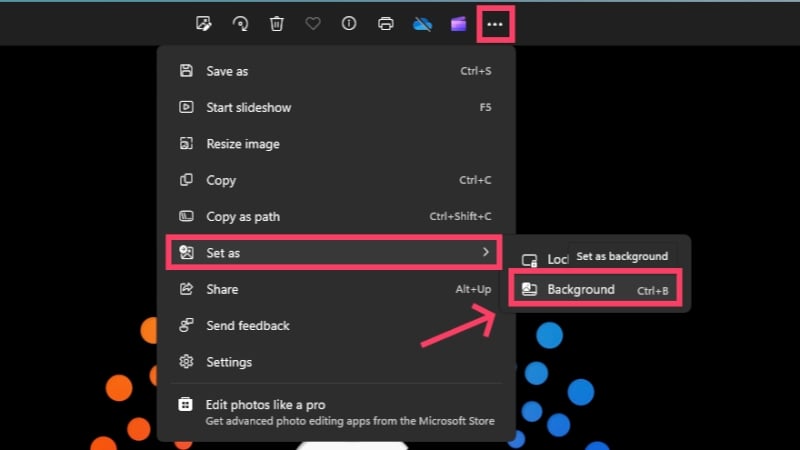Click the Print icon in toolbar
This screenshot has width=800, height=450.
[386, 23]
